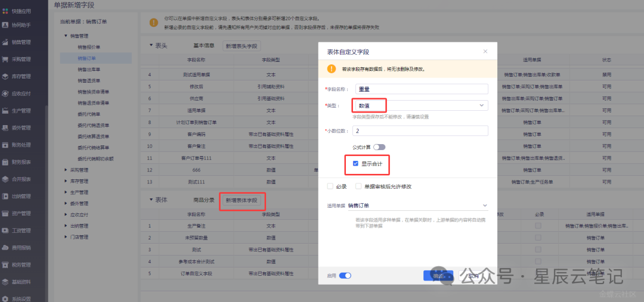644x302 pixels.
Task: Open the 类型 dropdown showing 数值
Action: pos(420,105)
